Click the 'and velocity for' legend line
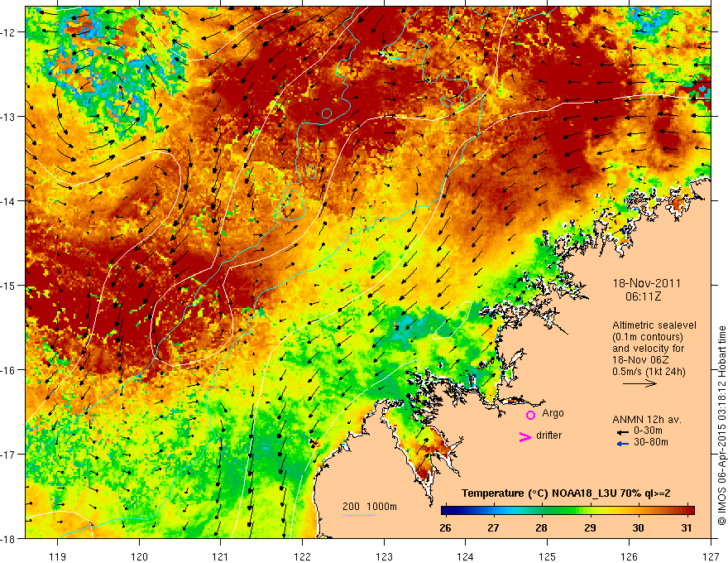728x563 pixels. (x=648, y=349)
